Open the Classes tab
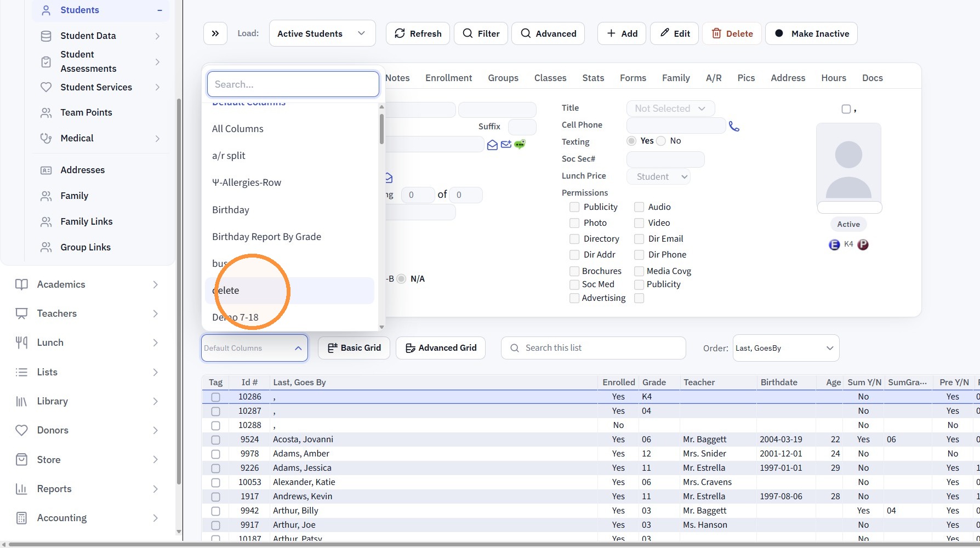The height and width of the screenshot is (548, 980). [550, 78]
